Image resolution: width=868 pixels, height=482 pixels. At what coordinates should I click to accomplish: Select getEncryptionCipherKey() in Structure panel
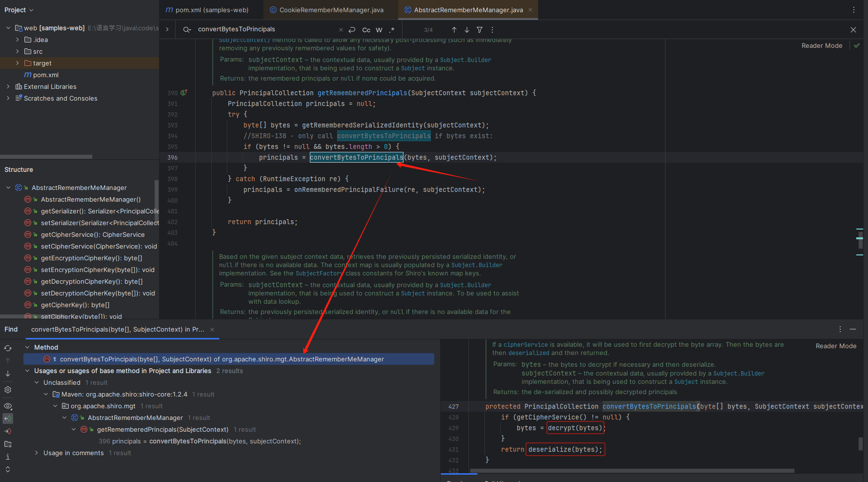pos(91,258)
